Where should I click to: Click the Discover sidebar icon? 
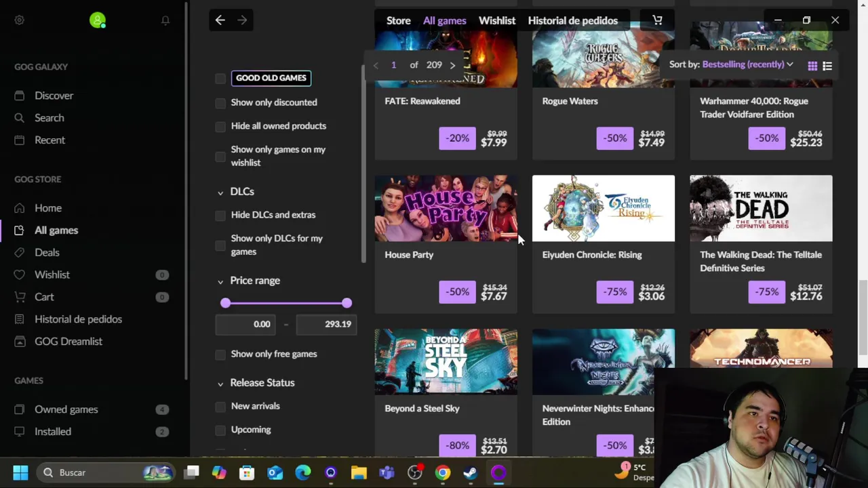click(x=20, y=96)
